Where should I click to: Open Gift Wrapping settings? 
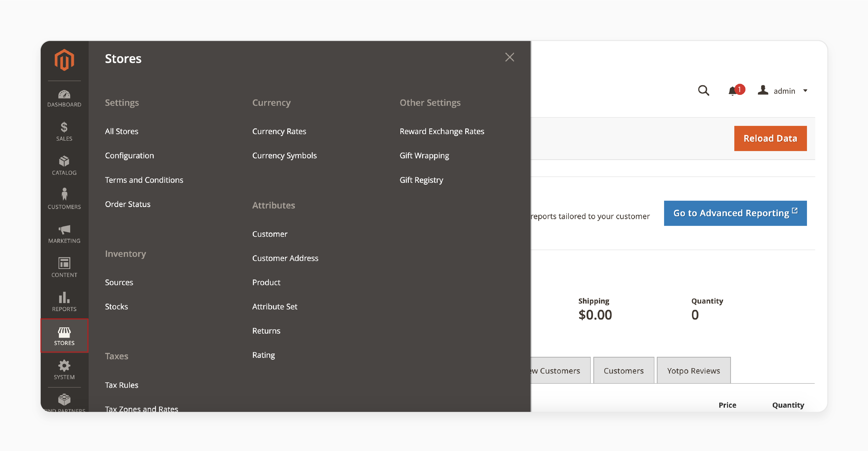pyautogui.click(x=424, y=156)
